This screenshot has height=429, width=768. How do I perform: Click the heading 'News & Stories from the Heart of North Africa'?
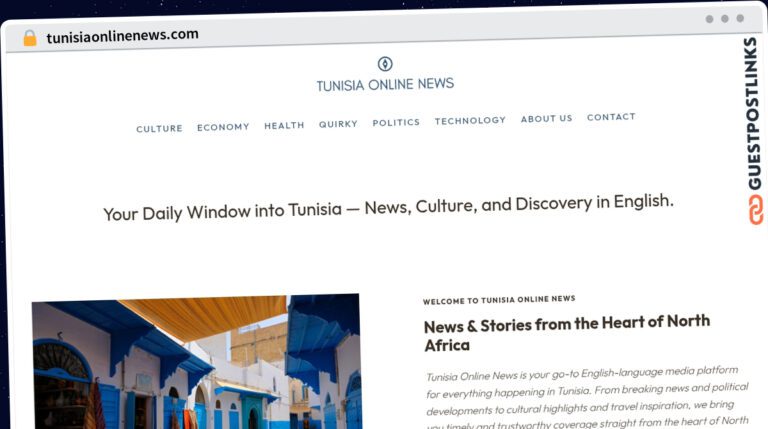(567, 334)
